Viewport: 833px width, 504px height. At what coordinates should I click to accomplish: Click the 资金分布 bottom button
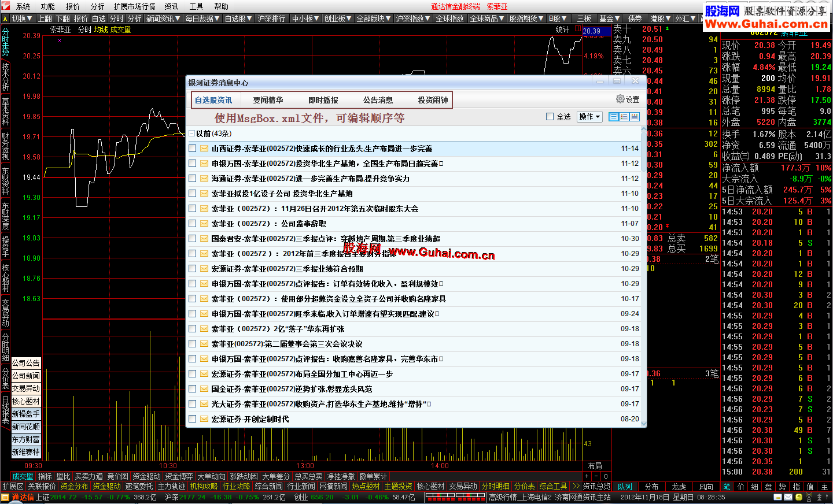coord(74,487)
